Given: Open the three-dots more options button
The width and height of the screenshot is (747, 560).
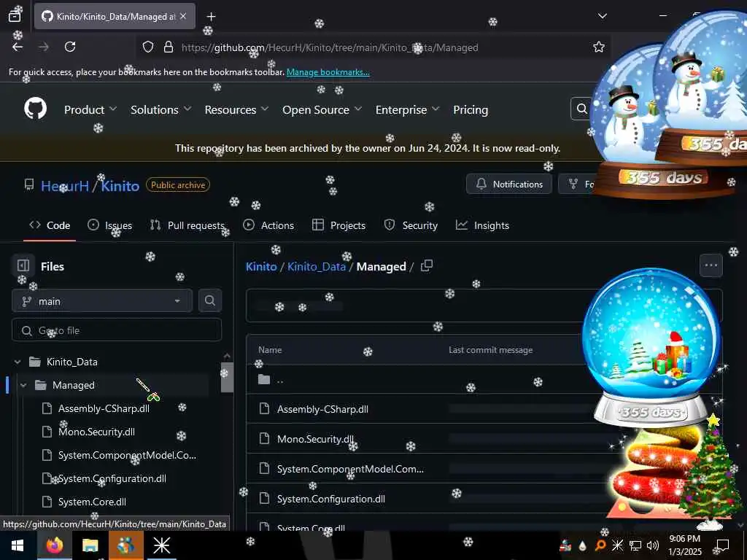Looking at the screenshot, I should pos(711,265).
